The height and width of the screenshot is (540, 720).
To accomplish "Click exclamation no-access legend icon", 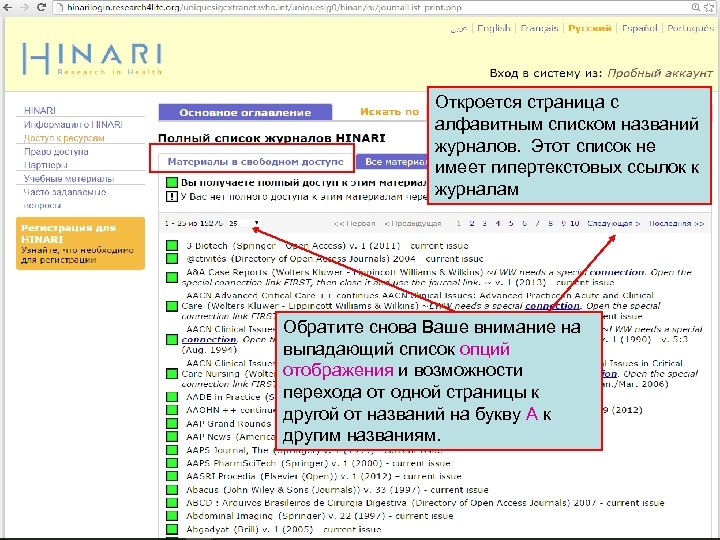I will coord(172,197).
